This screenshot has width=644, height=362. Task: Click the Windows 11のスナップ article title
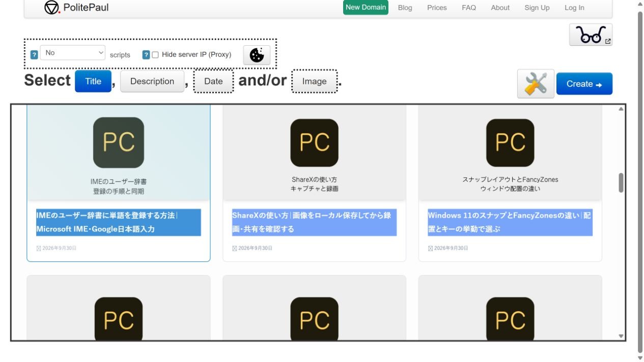click(510, 222)
